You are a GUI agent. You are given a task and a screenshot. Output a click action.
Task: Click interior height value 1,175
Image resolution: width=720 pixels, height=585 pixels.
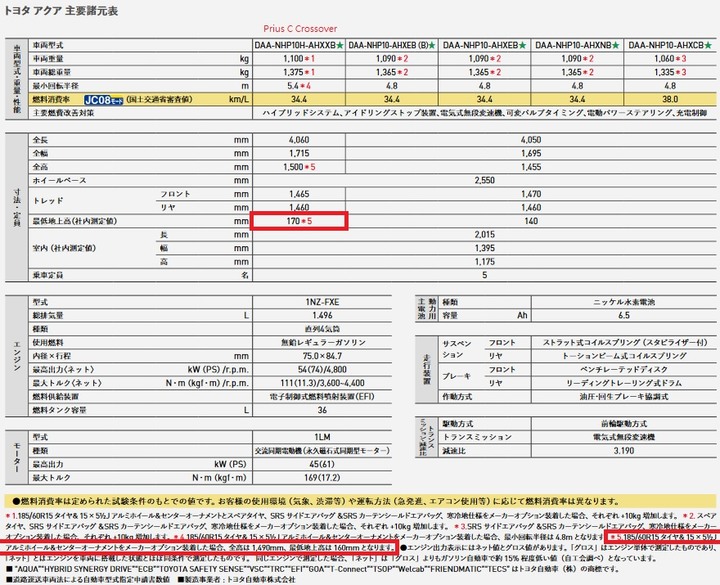coord(484,262)
